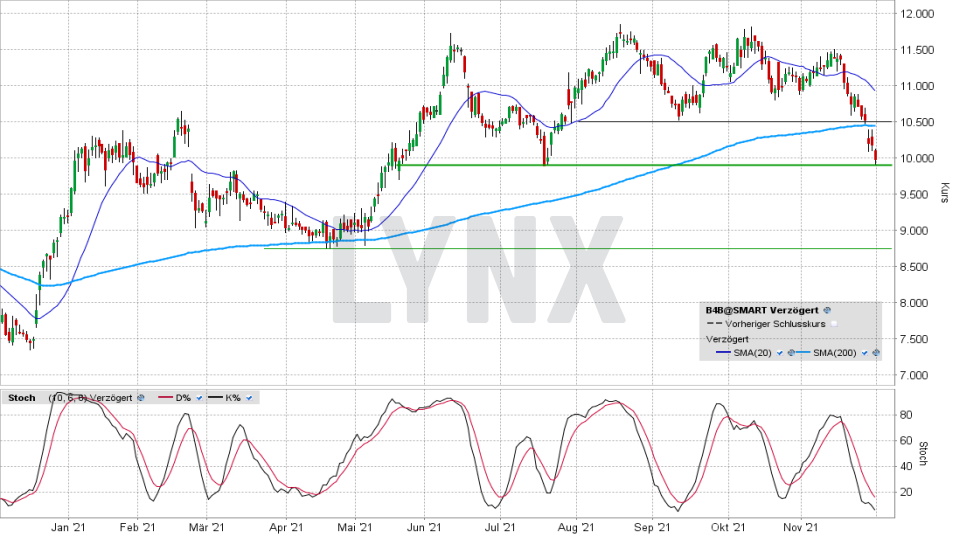
Task: Click the Jun '21 date axis label
Action: pyautogui.click(x=424, y=527)
